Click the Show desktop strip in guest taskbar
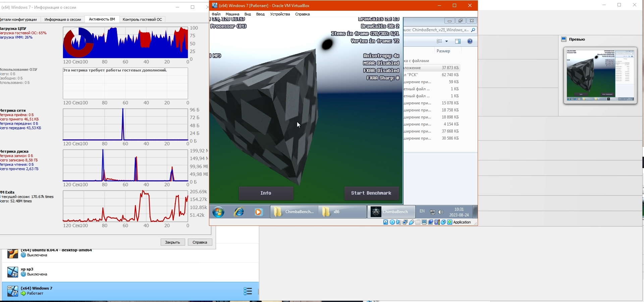This screenshot has width=644, height=302. click(x=475, y=212)
